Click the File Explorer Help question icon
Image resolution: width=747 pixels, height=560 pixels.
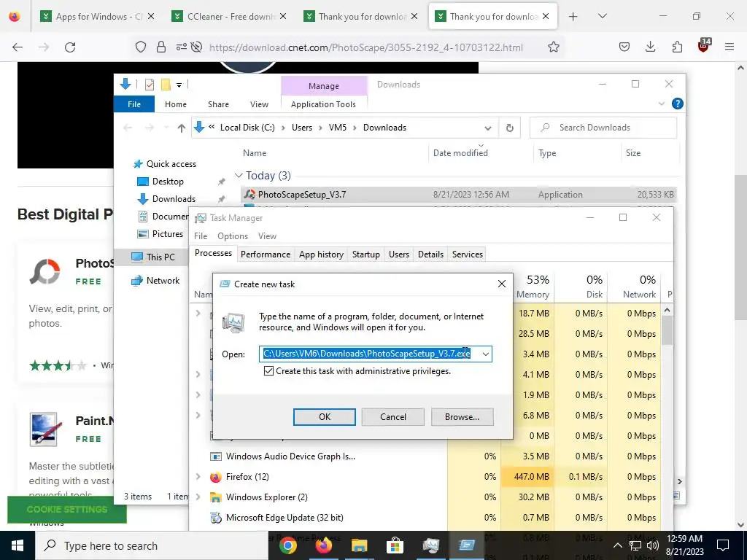coord(677,104)
